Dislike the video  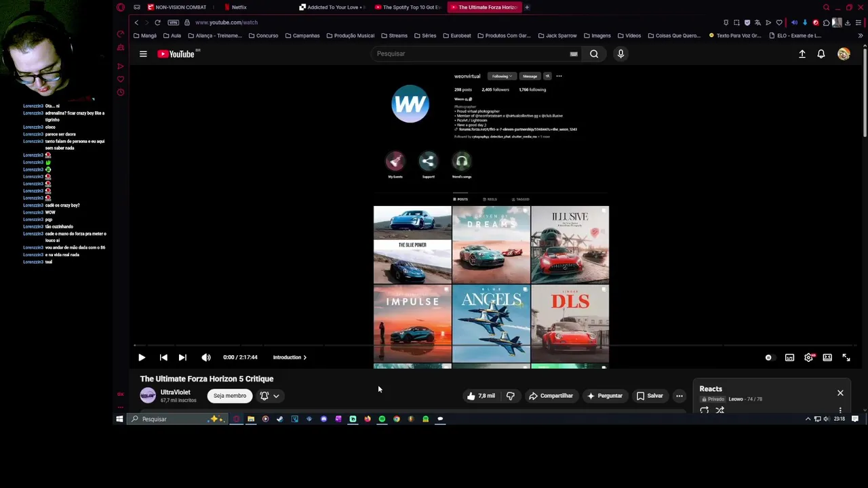point(511,396)
